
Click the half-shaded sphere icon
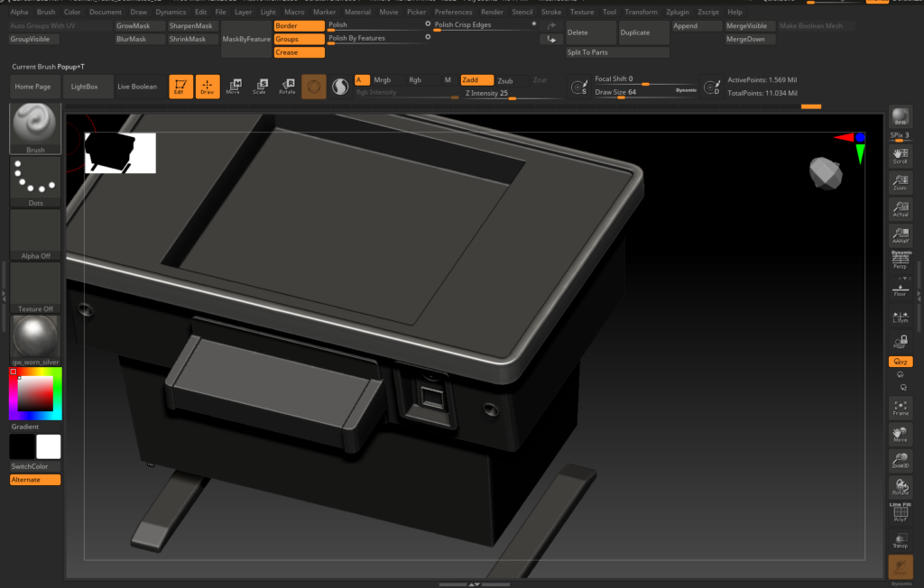[340, 87]
